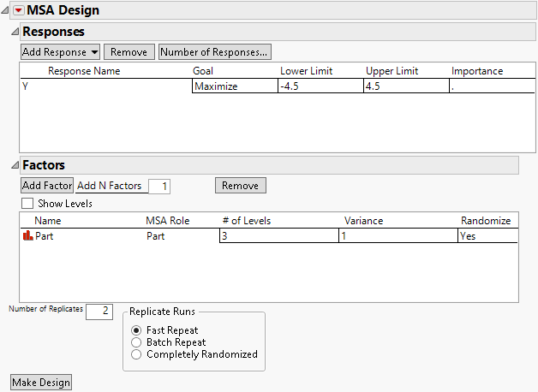The width and height of the screenshot is (538, 392).
Task: Select the Fast Repeat radio option
Action: pos(135,330)
